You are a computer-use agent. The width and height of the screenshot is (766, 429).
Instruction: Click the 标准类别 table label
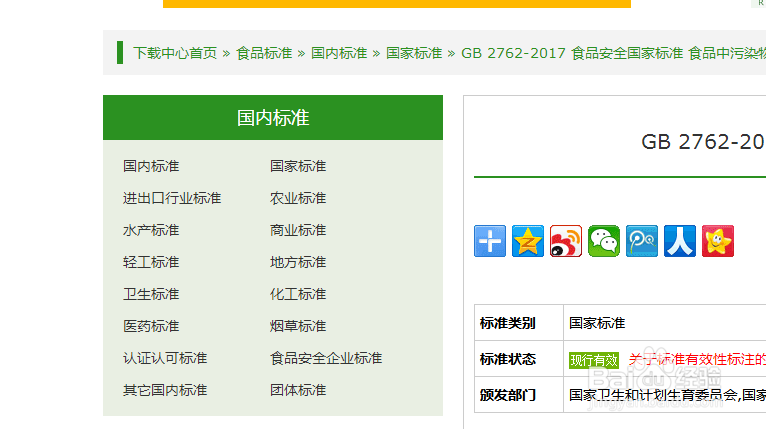pyautogui.click(x=508, y=323)
